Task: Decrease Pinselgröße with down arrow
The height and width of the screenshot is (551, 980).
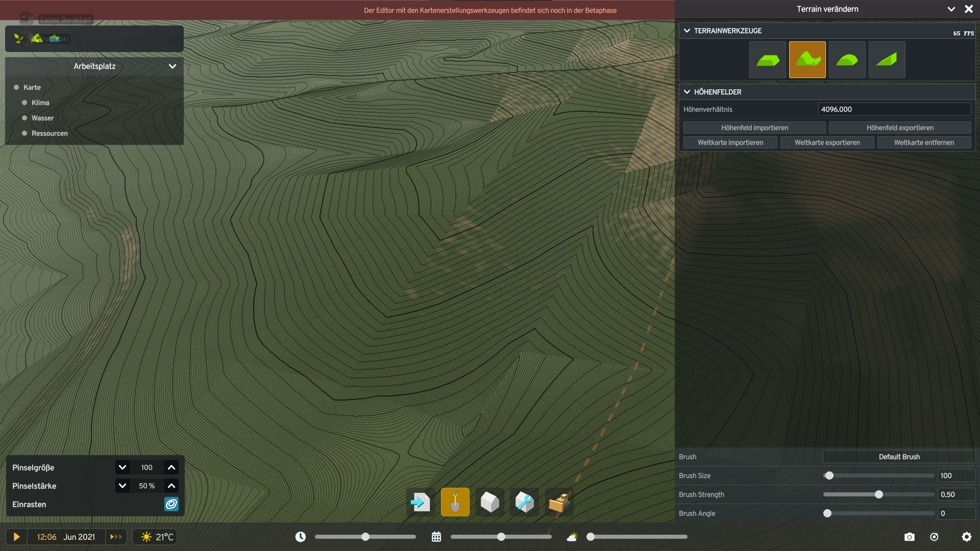Action: pos(122,467)
